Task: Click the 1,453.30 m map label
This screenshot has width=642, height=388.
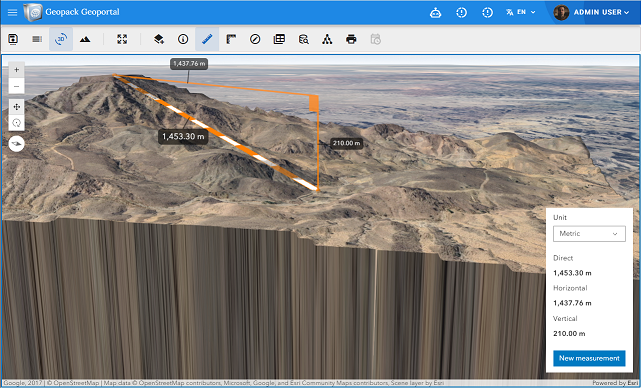Action: pyautogui.click(x=183, y=136)
